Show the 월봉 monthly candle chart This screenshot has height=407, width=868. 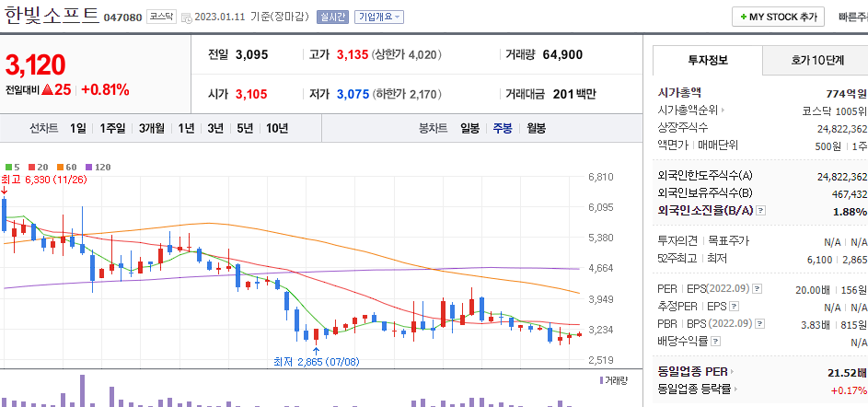(x=536, y=129)
